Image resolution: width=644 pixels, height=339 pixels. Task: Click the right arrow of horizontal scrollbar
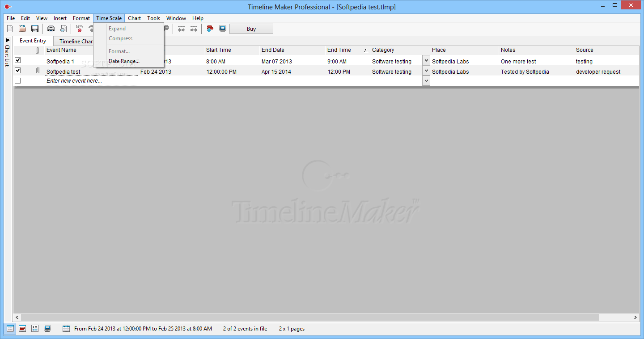(x=636, y=317)
